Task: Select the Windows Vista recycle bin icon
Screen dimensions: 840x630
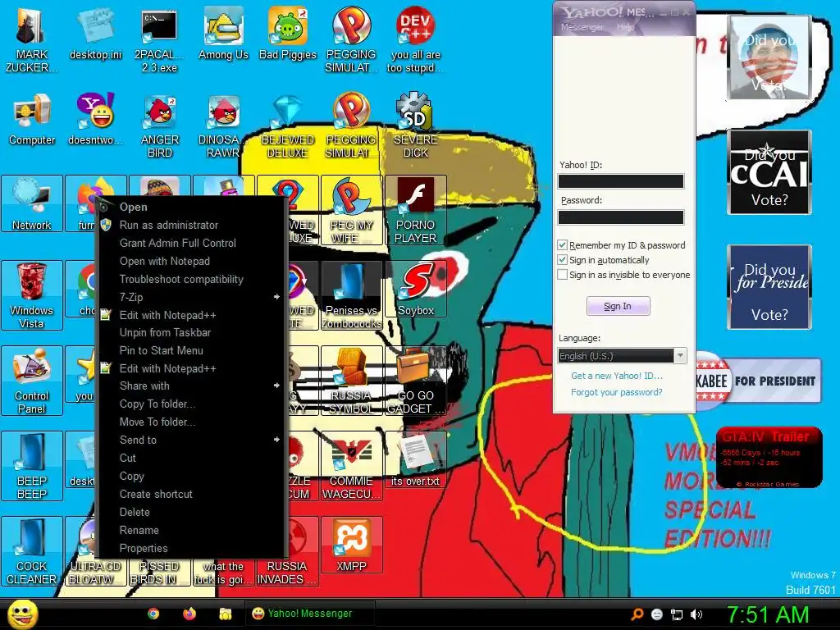Action: 32,295
